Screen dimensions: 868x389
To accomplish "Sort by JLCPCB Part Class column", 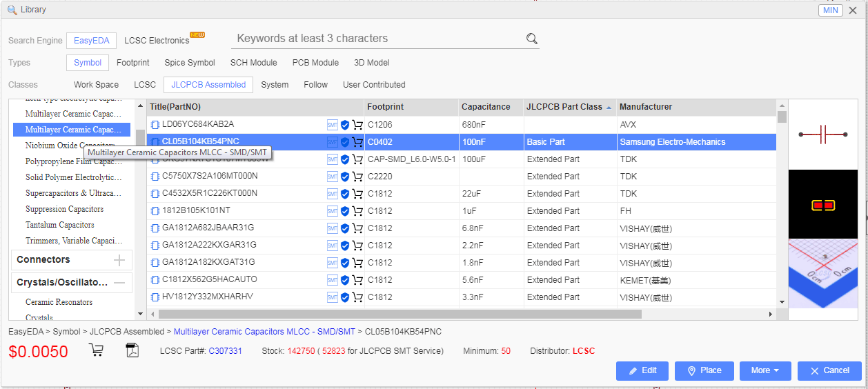I will (x=570, y=107).
